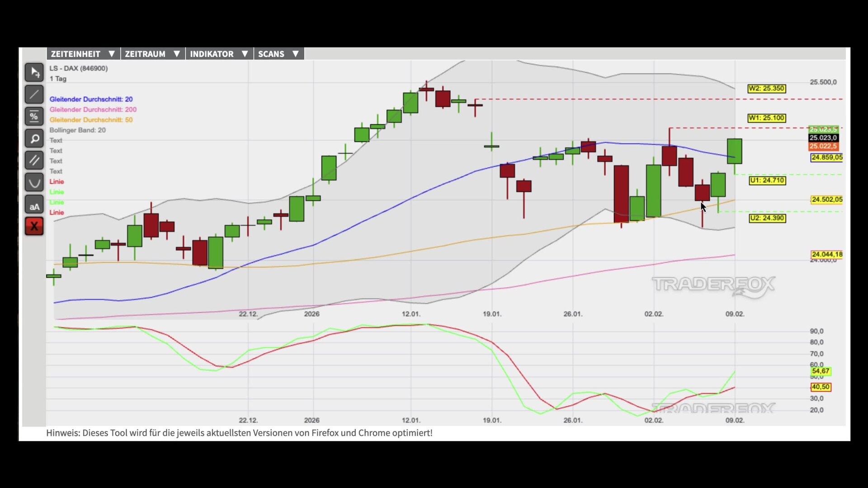868x488 pixels.
Task: Activate the trend line drawing tool
Action: pyautogui.click(x=34, y=94)
